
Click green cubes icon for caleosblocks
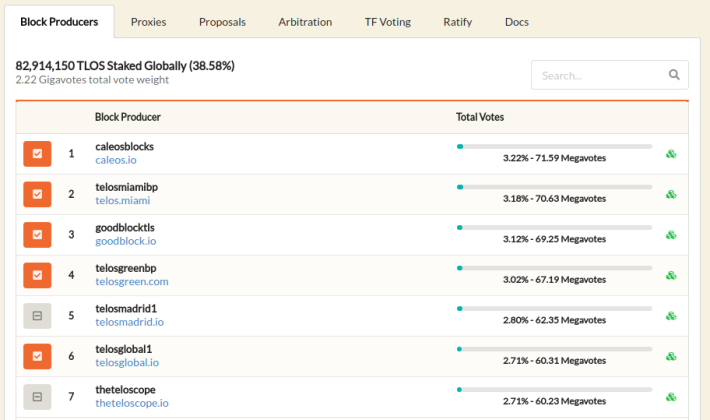pyautogui.click(x=671, y=154)
